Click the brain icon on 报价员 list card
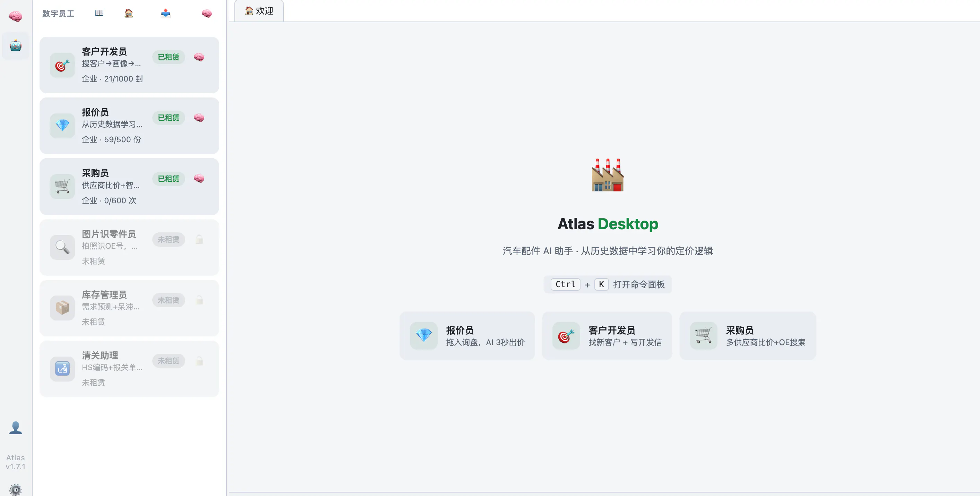Image resolution: width=980 pixels, height=496 pixels. [x=199, y=118]
